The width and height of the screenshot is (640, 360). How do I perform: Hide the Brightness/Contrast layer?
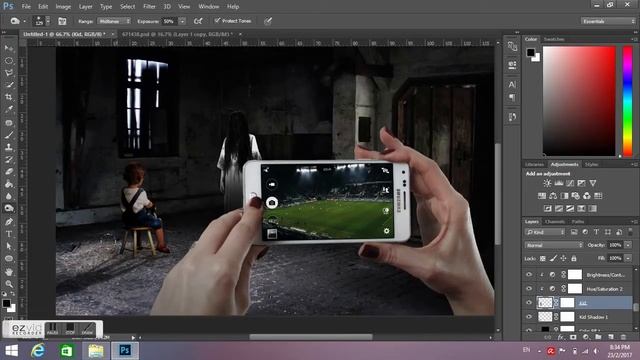(529, 275)
